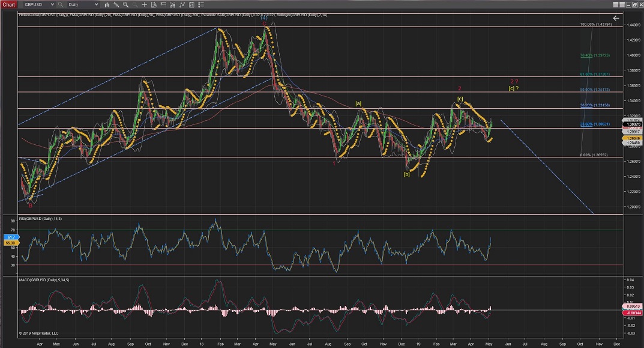Click the zoom in magnifier icon
Viewport: 644px width, 348px height.
125,5
